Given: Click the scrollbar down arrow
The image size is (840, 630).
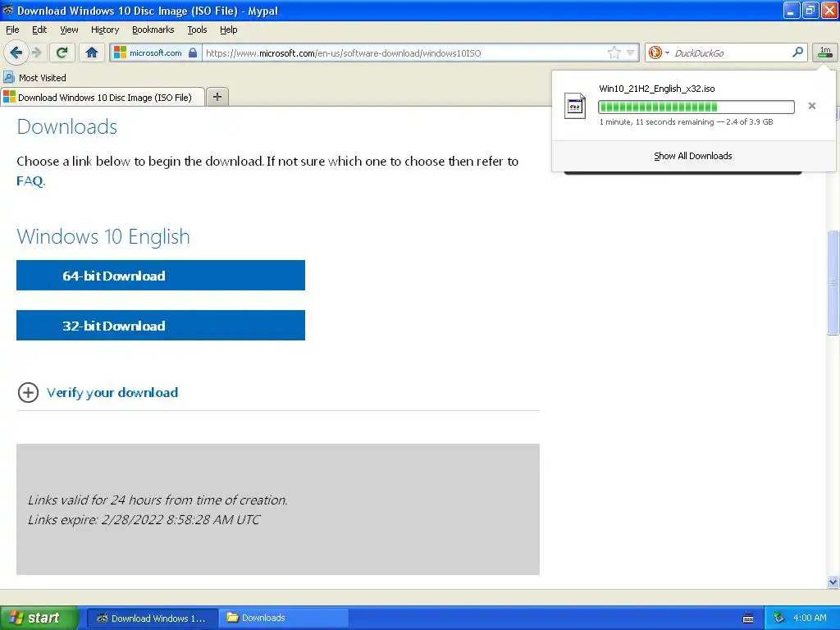Looking at the screenshot, I should [833, 582].
